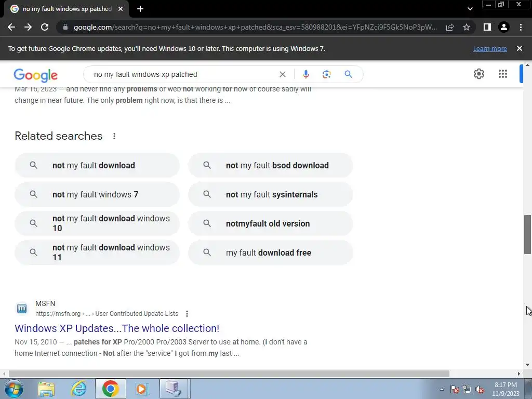Click the browser tab titled 'no my fault windows xp patched'

(x=66, y=9)
